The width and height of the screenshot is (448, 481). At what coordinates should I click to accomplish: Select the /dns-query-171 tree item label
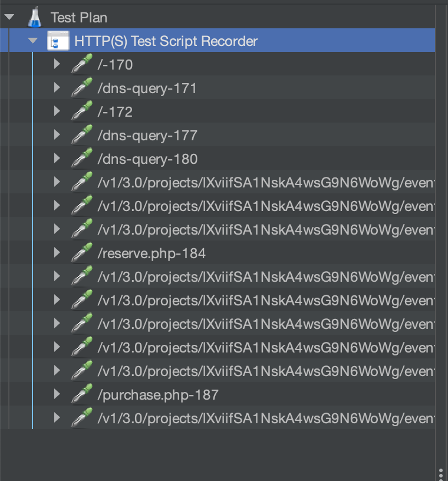pyautogui.click(x=147, y=88)
